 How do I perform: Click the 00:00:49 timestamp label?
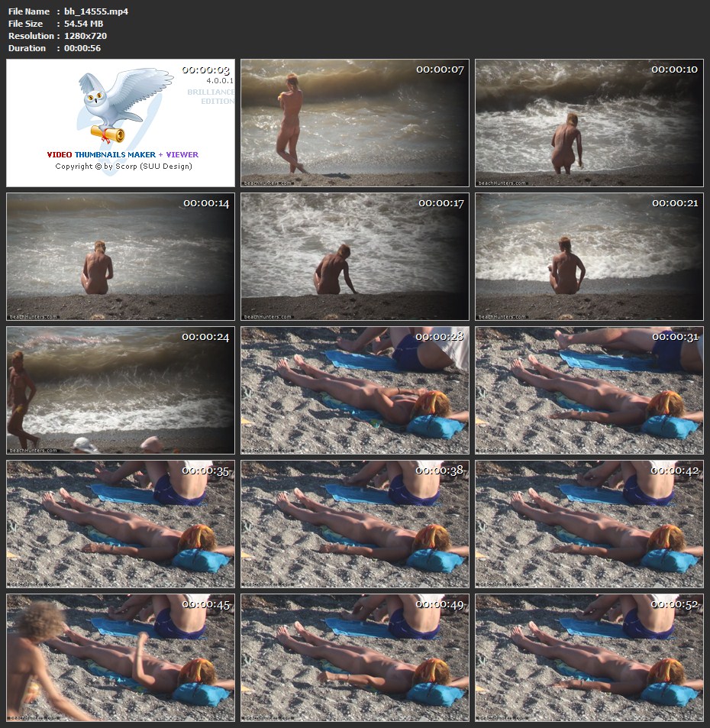441,605
